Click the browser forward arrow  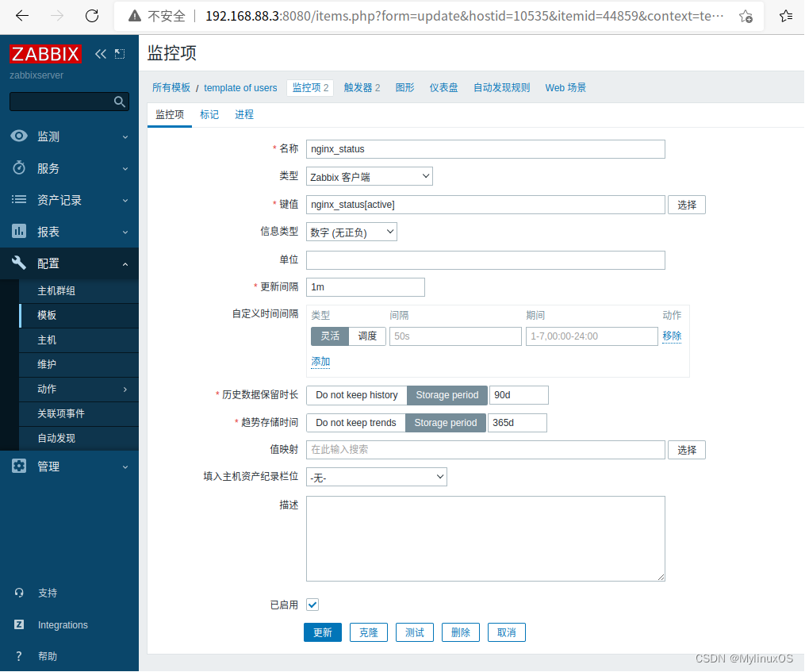(x=57, y=16)
